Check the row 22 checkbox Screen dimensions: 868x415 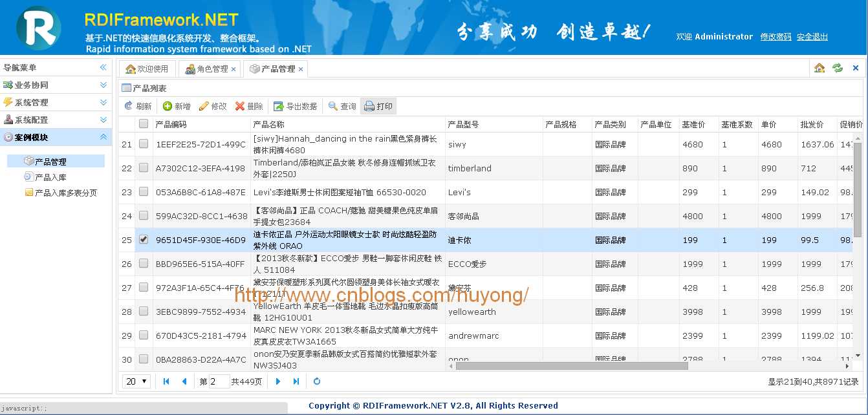pos(144,168)
